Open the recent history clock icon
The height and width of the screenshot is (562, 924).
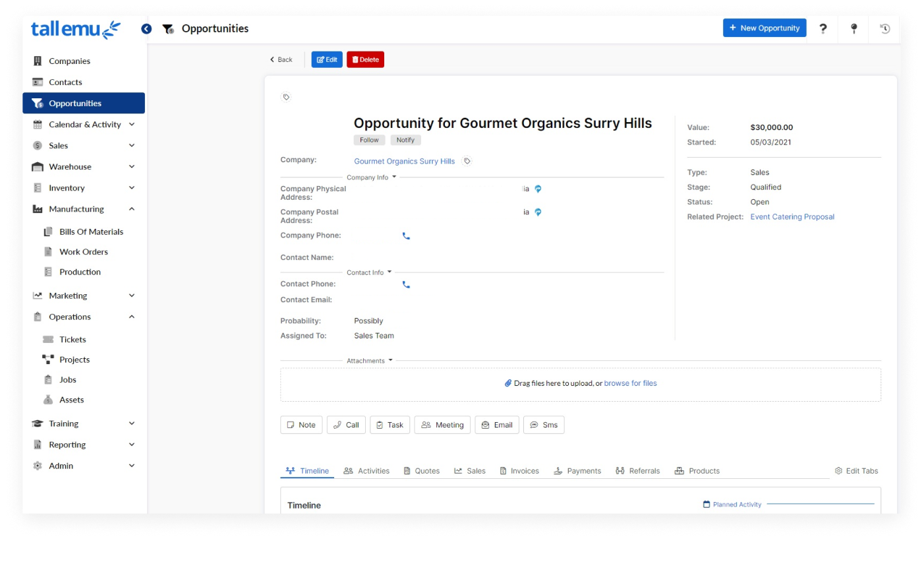pos(884,28)
